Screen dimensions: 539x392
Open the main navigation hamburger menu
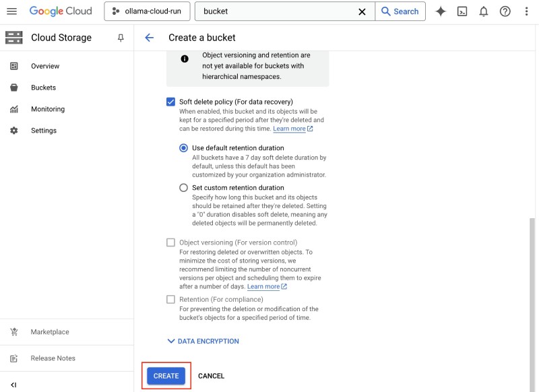[x=11, y=11]
